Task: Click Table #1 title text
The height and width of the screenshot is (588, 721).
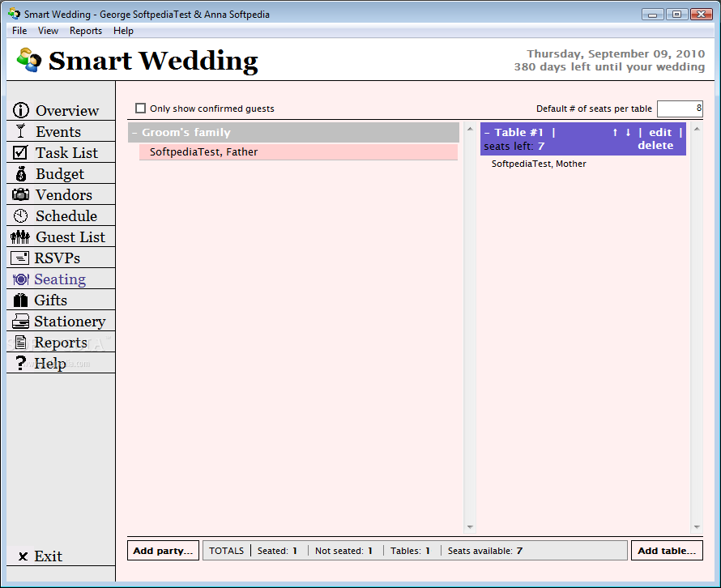Action: pyautogui.click(x=518, y=132)
